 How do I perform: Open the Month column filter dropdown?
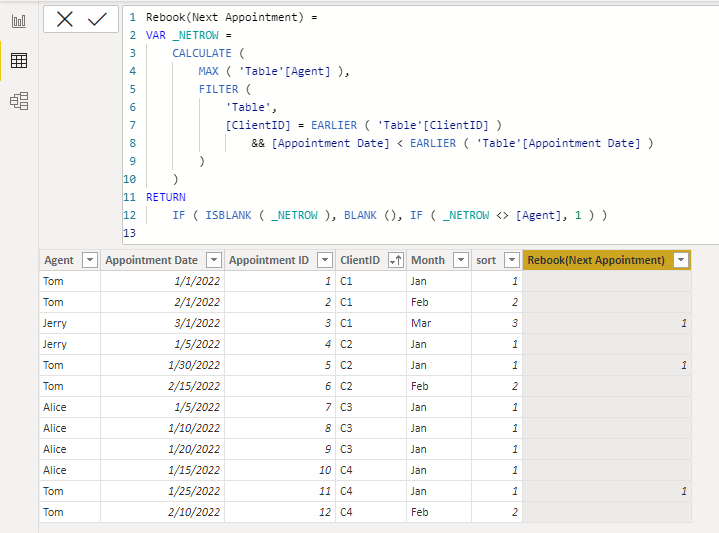(460, 260)
